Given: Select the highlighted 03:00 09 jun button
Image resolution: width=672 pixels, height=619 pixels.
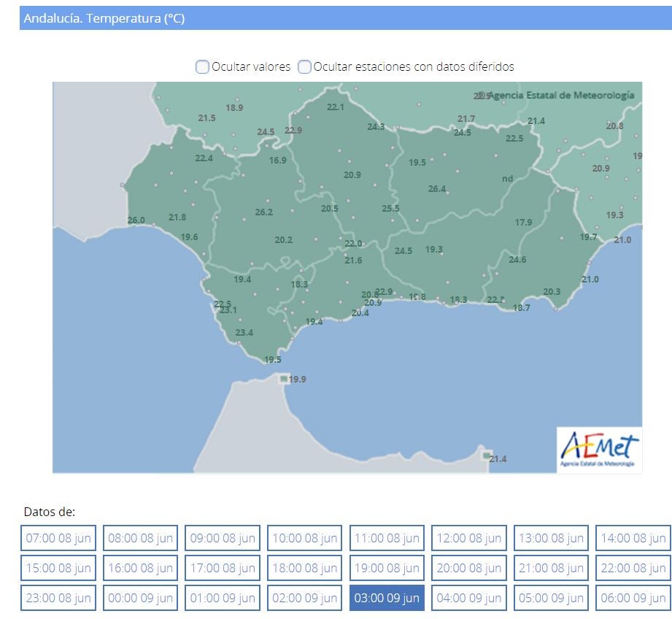Looking at the screenshot, I should (x=387, y=598).
